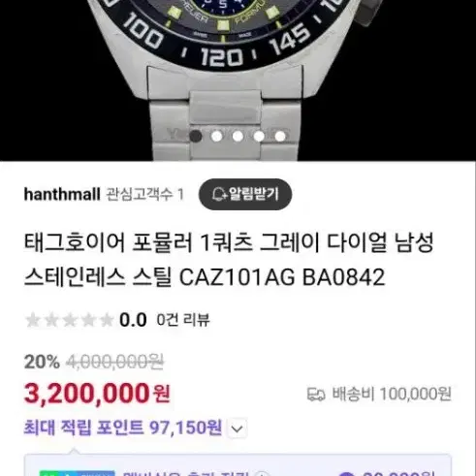
Task: Click the bell icon in 알림받기 button
Action: (219, 194)
